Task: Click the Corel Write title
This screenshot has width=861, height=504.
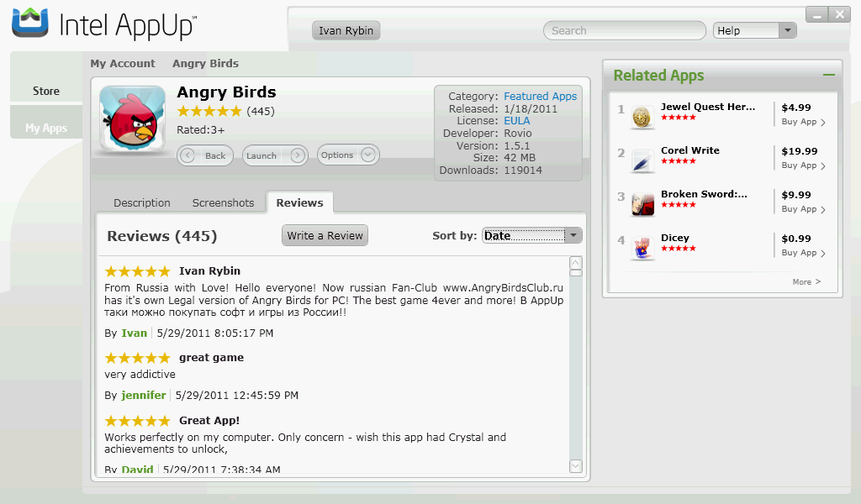Action: (690, 150)
